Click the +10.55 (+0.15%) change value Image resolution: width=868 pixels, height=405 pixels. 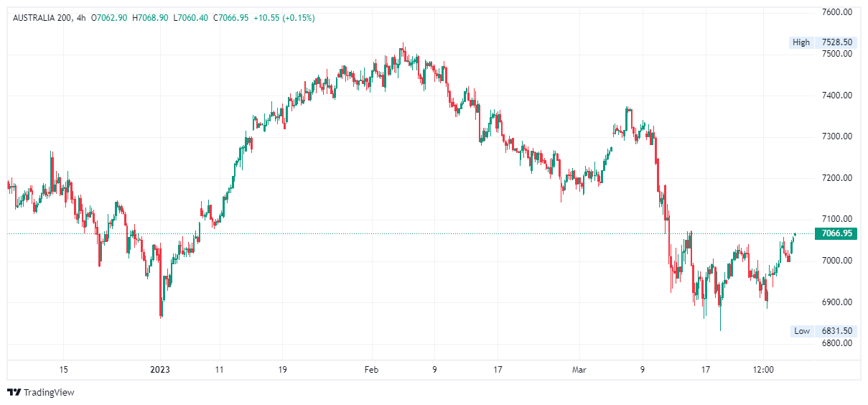pyautogui.click(x=284, y=17)
